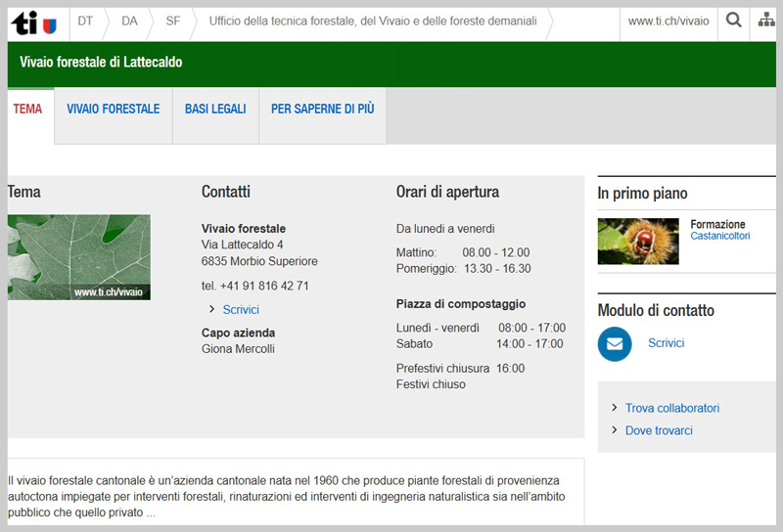The image size is (783, 532).
Task: Open the search magnifier icon
Action: pos(733,21)
